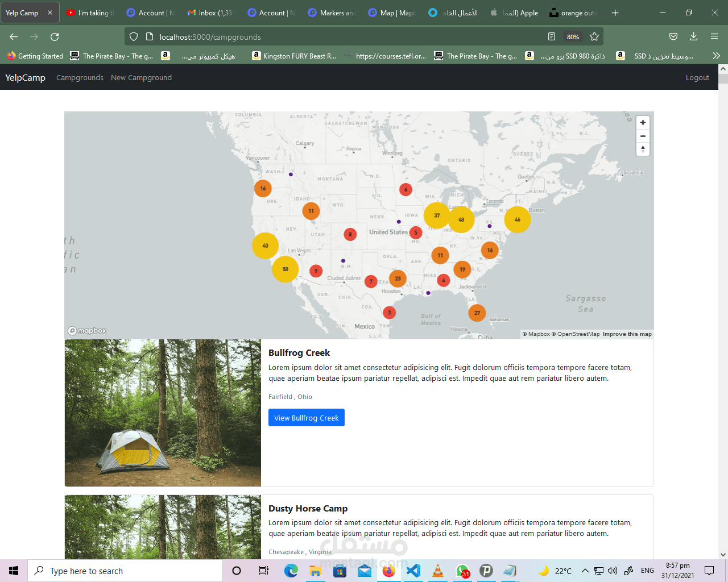Switch to the Inbox Gmail tab
This screenshot has height=582, width=728.
(x=210, y=13)
